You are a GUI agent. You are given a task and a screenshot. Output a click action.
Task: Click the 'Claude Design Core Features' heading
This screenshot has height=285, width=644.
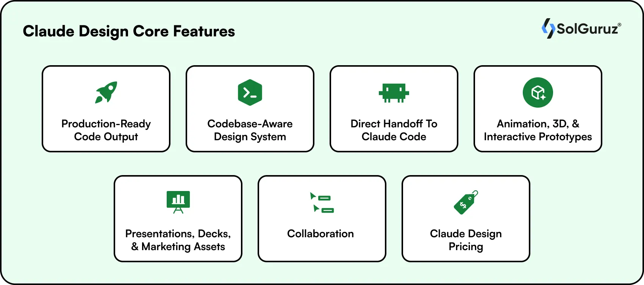[x=129, y=31]
